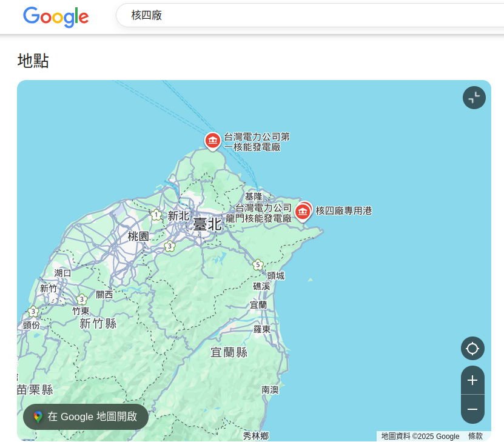The width and height of the screenshot is (504, 442).
Task: Click the 條款 terms link
Action: (475, 436)
